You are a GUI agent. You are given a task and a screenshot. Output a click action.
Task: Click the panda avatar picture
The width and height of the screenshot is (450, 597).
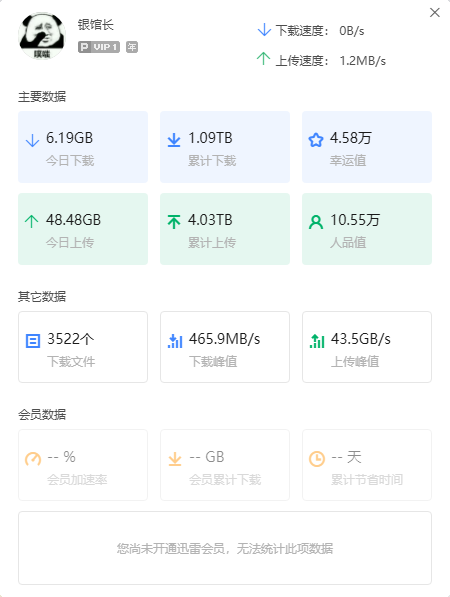pos(42,36)
